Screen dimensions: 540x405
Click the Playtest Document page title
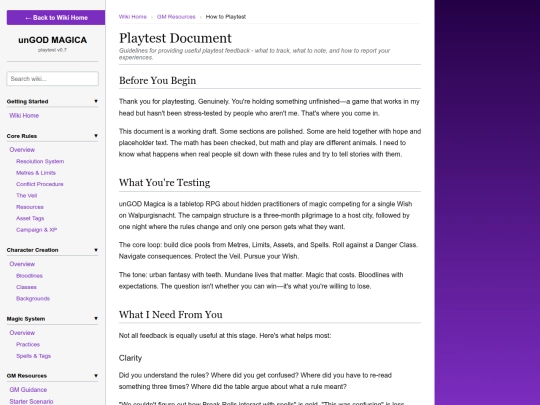(175, 38)
